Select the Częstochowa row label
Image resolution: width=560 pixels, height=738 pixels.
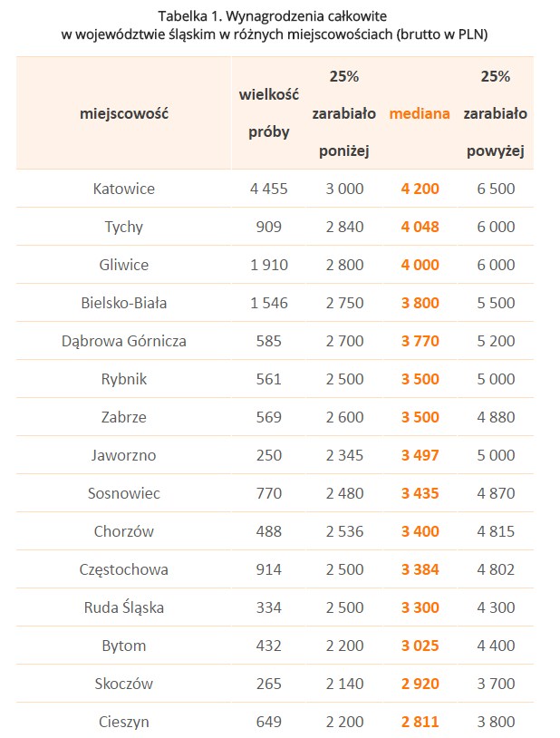(124, 569)
